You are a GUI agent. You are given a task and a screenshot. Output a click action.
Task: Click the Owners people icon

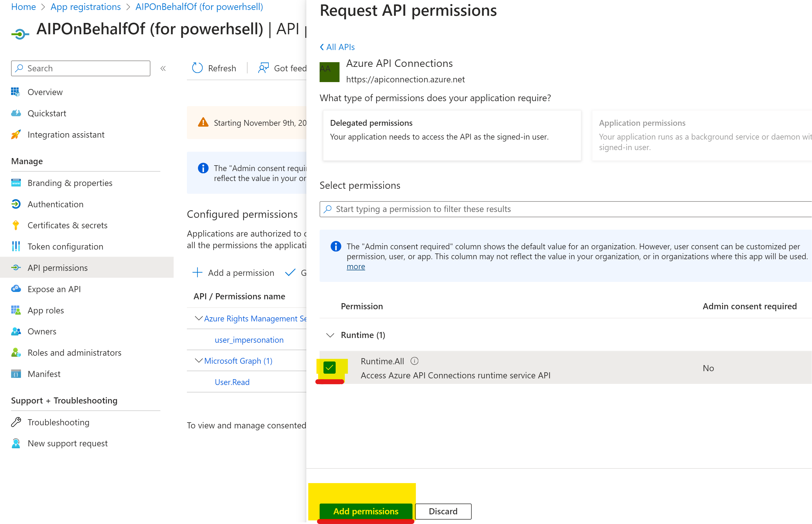point(16,331)
